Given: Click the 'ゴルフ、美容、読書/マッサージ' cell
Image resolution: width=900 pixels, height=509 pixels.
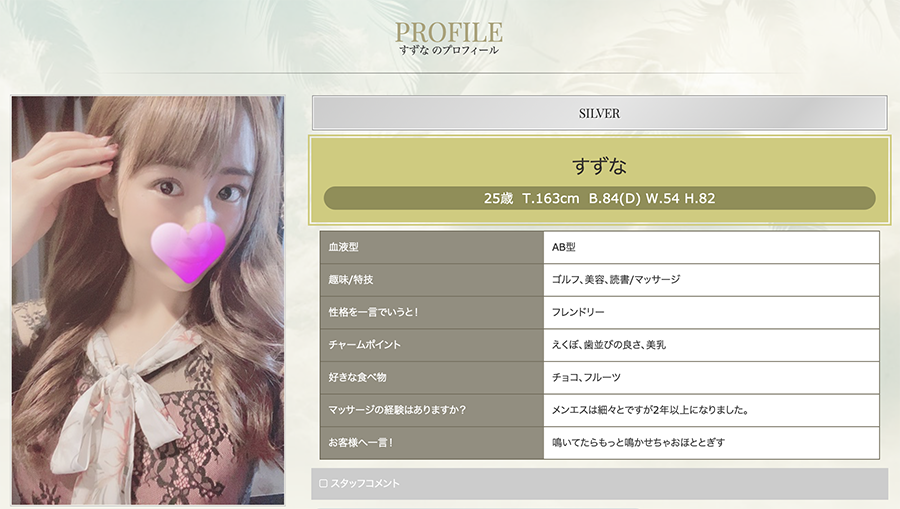Looking at the screenshot, I should click(x=711, y=280).
